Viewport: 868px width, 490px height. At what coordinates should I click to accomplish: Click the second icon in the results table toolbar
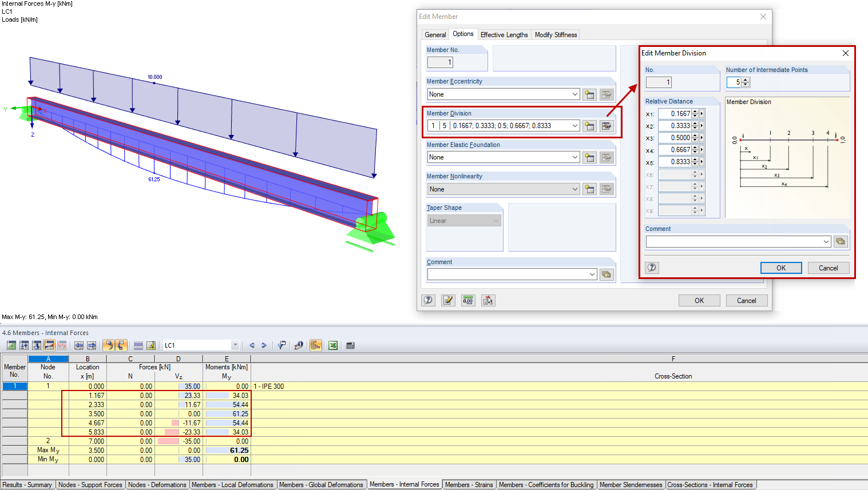click(x=24, y=345)
